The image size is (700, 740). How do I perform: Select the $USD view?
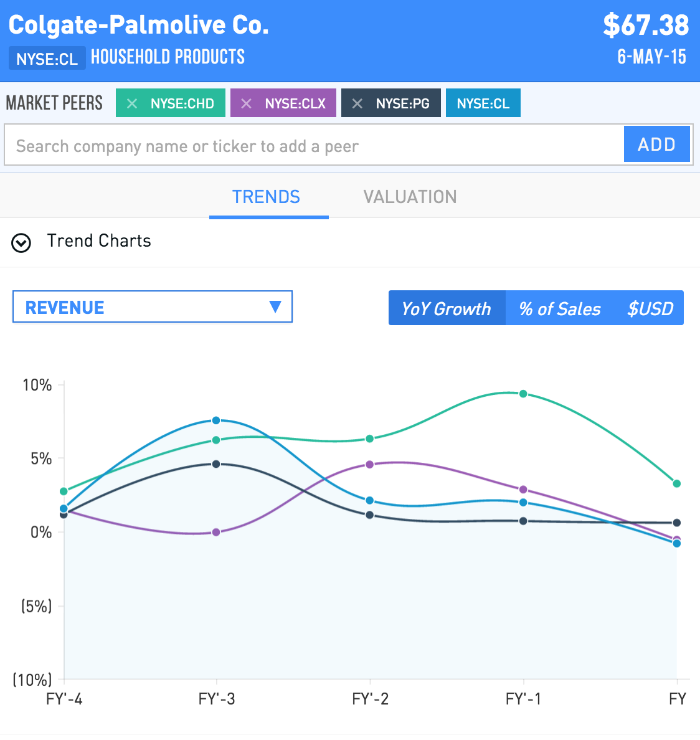click(650, 309)
